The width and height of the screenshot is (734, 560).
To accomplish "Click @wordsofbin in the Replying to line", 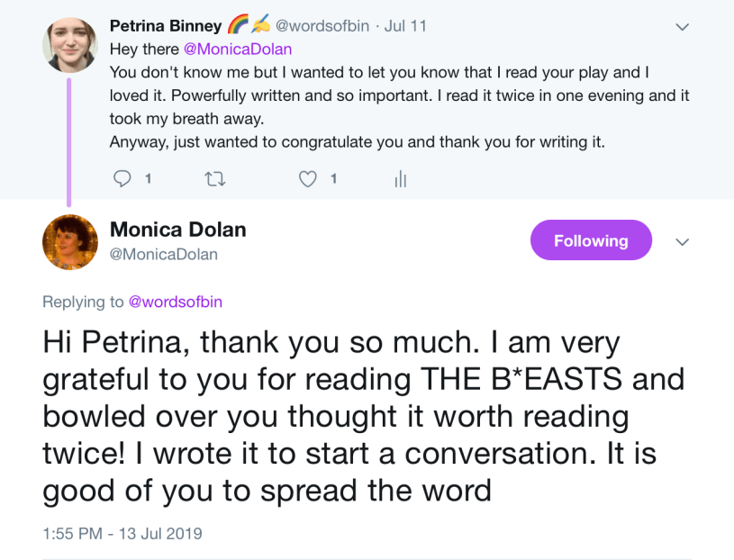I will coord(176,302).
